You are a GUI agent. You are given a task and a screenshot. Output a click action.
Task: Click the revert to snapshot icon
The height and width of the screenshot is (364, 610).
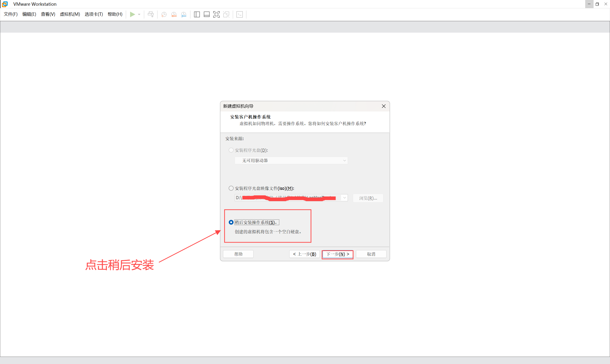click(174, 15)
